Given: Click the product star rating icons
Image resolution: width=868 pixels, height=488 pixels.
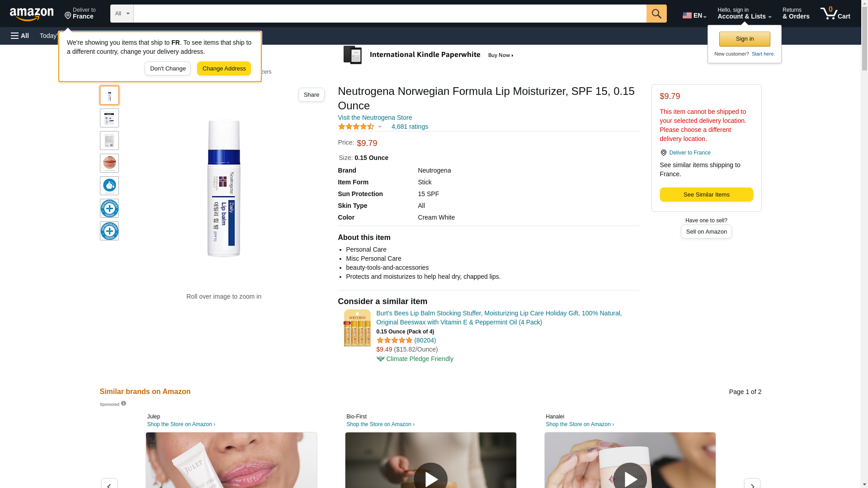Looking at the screenshot, I should 356,127.
